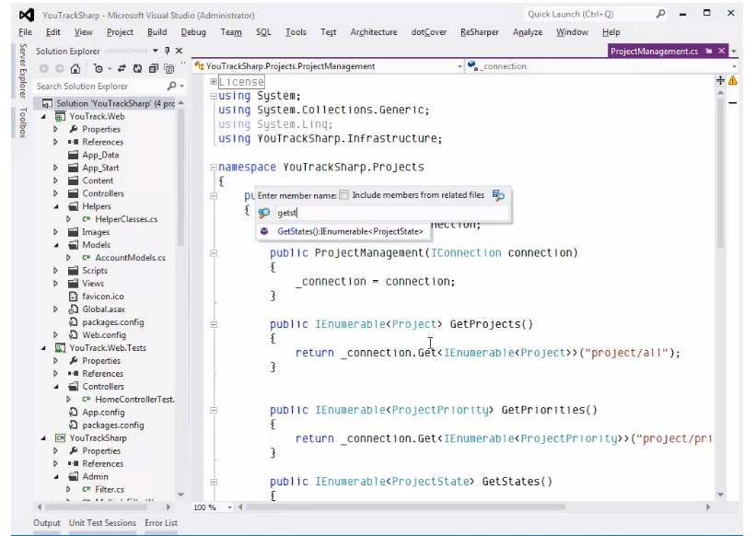Image resolution: width=756 pixels, height=536 pixels.
Task: Click the Visual Studio logo icon
Action: tap(27, 16)
